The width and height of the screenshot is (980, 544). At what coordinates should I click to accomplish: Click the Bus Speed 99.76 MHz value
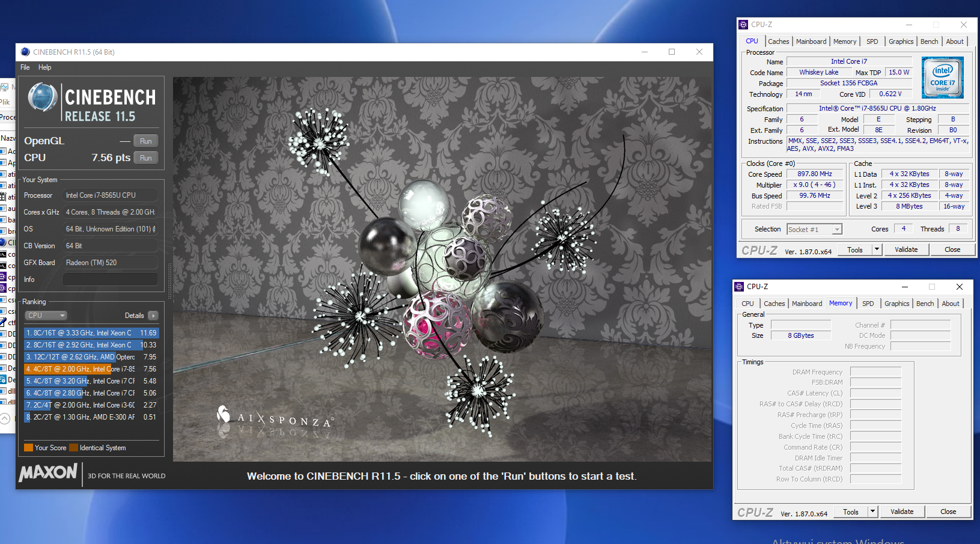[815, 196]
